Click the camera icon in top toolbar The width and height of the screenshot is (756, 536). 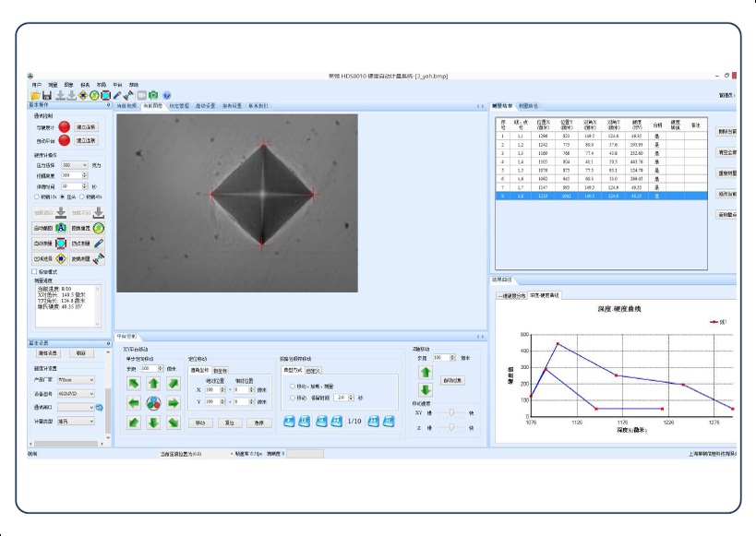pyautogui.click(x=153, y=95)
